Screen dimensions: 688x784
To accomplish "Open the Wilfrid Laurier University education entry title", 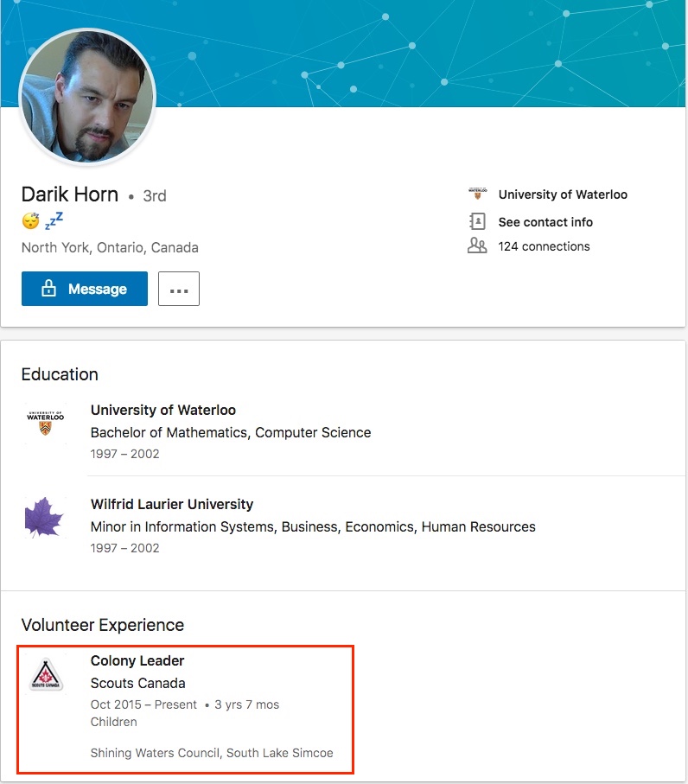I will tap(172, 504).
